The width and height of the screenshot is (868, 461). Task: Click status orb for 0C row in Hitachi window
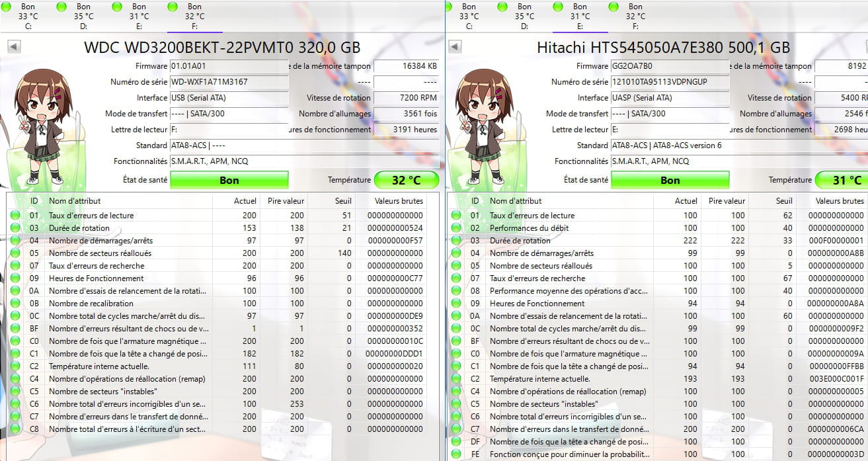click(456, 328)
